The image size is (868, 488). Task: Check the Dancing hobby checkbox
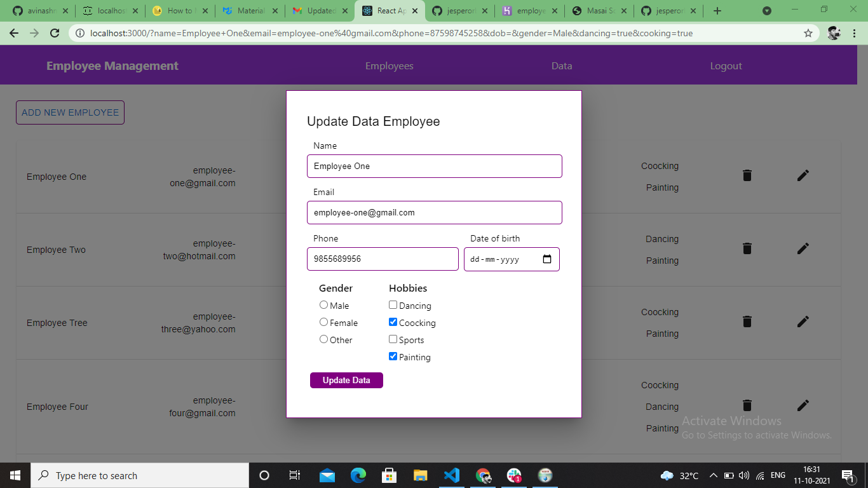pos(393,305)
